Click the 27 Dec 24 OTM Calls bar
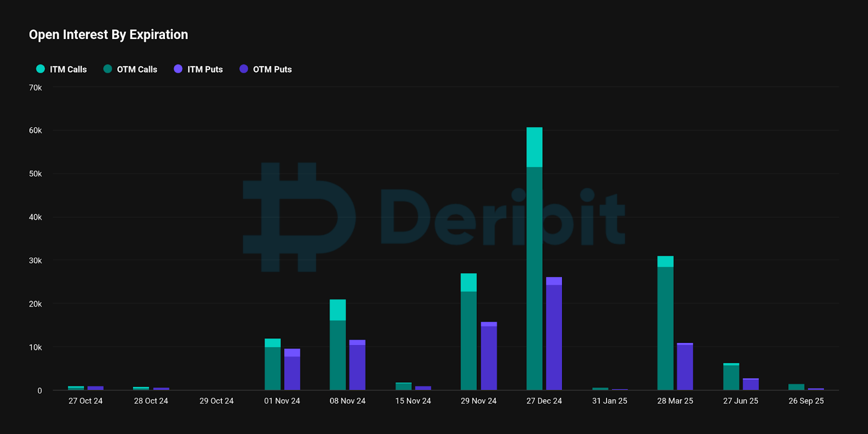Viewport: 868px width, 434px height. coord(534,278)
